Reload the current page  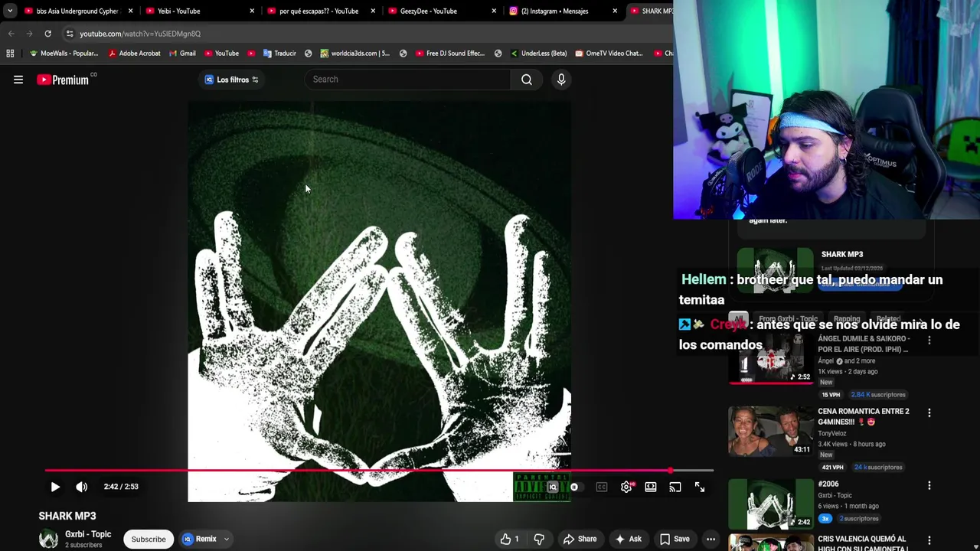[47, 34]
